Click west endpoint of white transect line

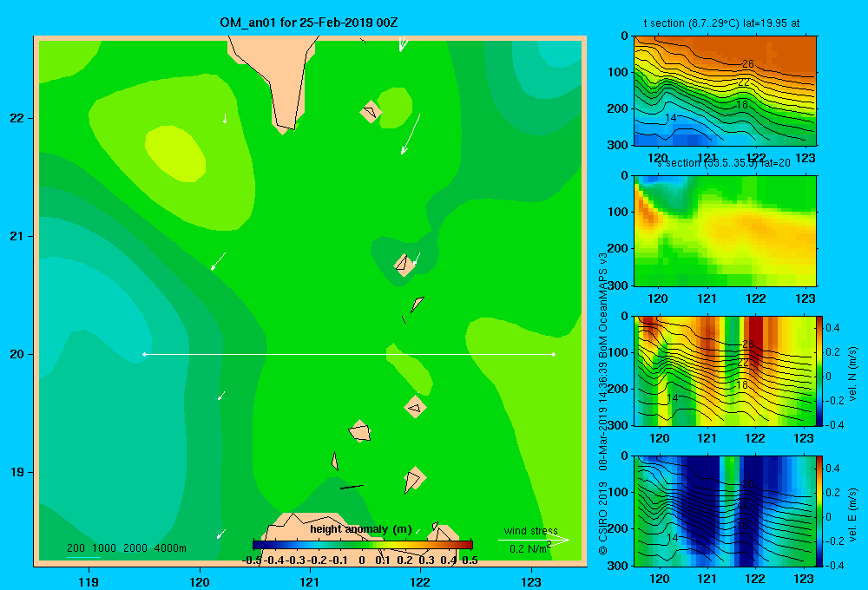pos(144,354)
